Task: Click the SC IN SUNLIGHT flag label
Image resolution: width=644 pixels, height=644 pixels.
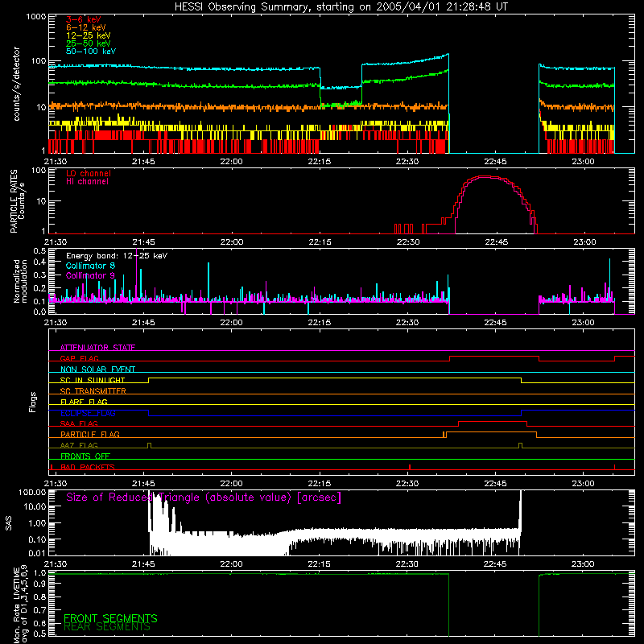Action: pos(93,380)
